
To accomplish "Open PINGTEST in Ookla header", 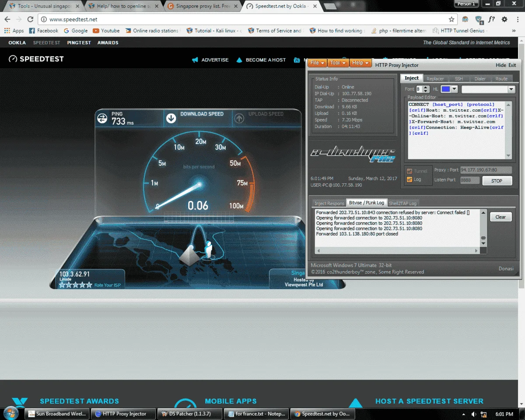I will click(79, 42).
